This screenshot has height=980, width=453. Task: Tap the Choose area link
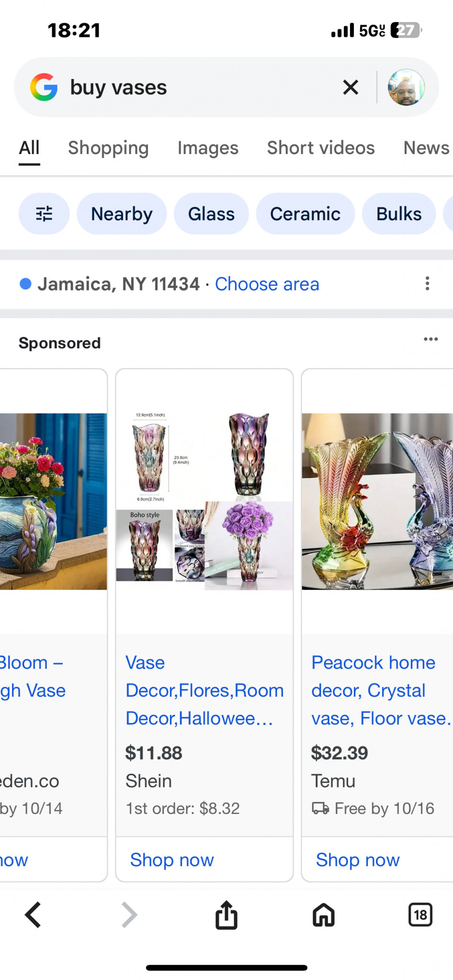[x=267, y=284]
